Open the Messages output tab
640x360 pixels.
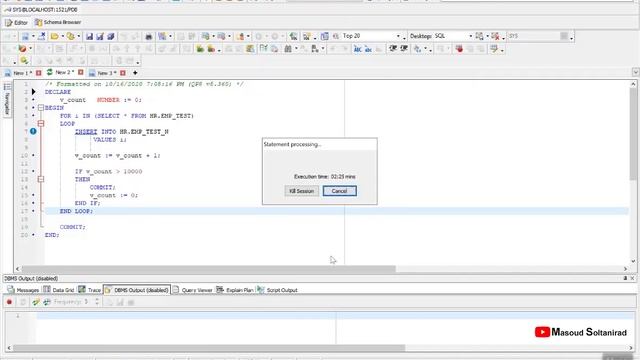pyautogui.click(x=23, y=290)
